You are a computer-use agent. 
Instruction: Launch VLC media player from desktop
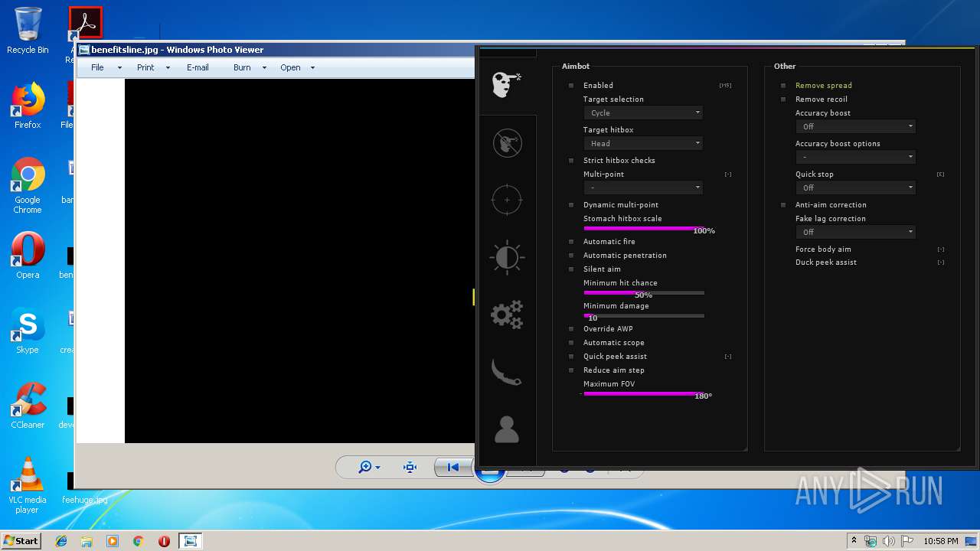[28, 485]
